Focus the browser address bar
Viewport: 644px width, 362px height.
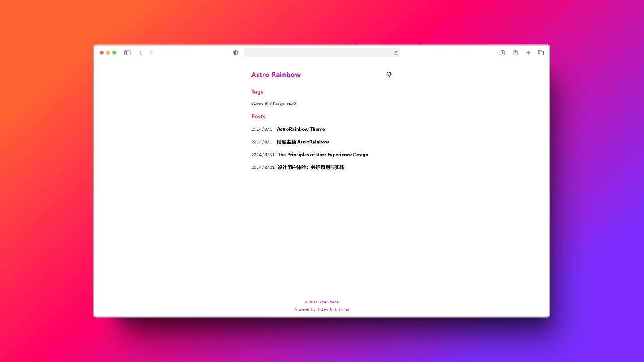(322, 53)
